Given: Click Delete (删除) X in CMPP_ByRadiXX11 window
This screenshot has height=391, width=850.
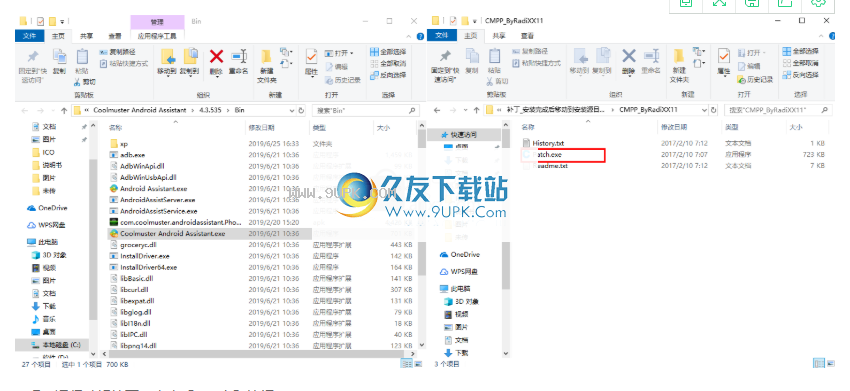Looking at the screenshot, I should [x=628, y=61].
